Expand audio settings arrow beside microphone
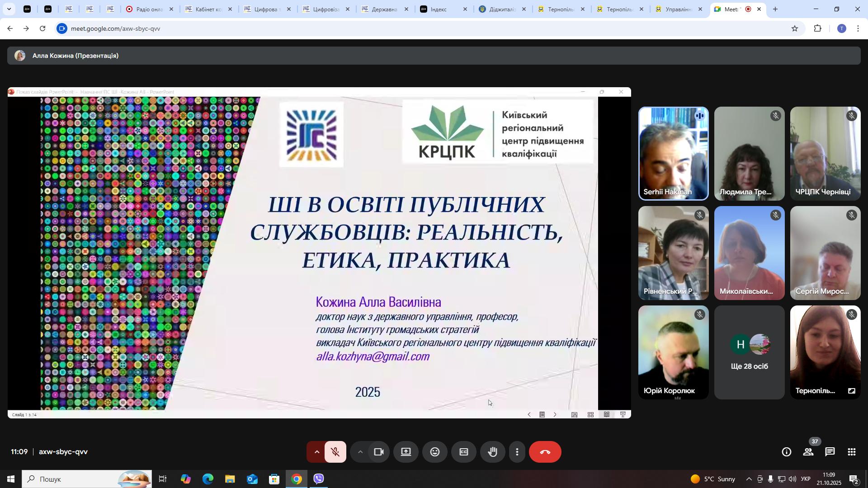Viewport: 868px width, 488px height. click(x=316, y=452)
